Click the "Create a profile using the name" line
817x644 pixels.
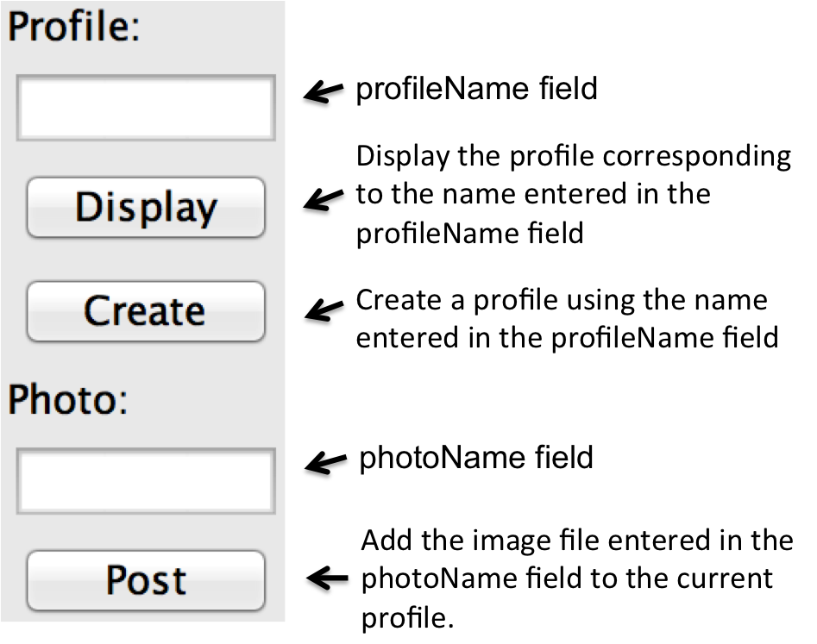[x=561, y=301]
